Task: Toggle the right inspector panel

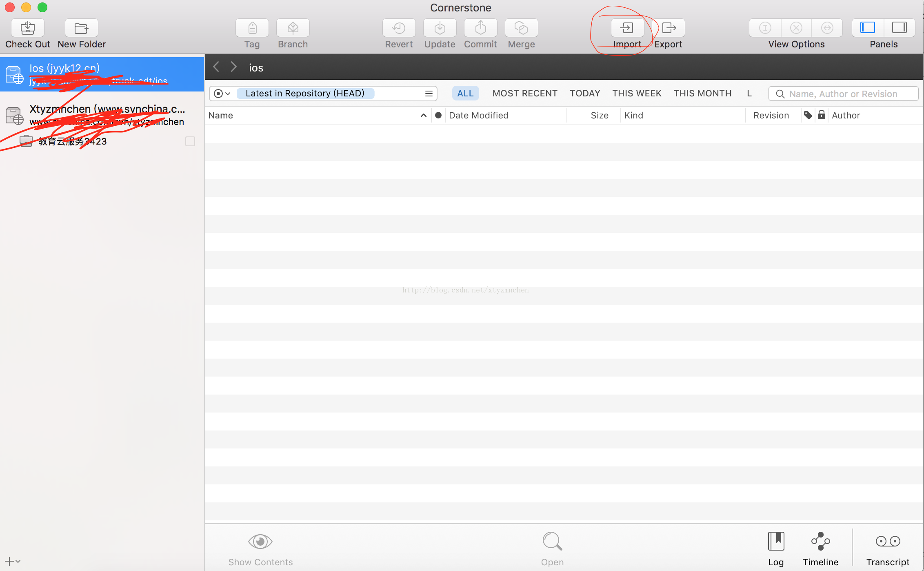Action: pos(900,28)
